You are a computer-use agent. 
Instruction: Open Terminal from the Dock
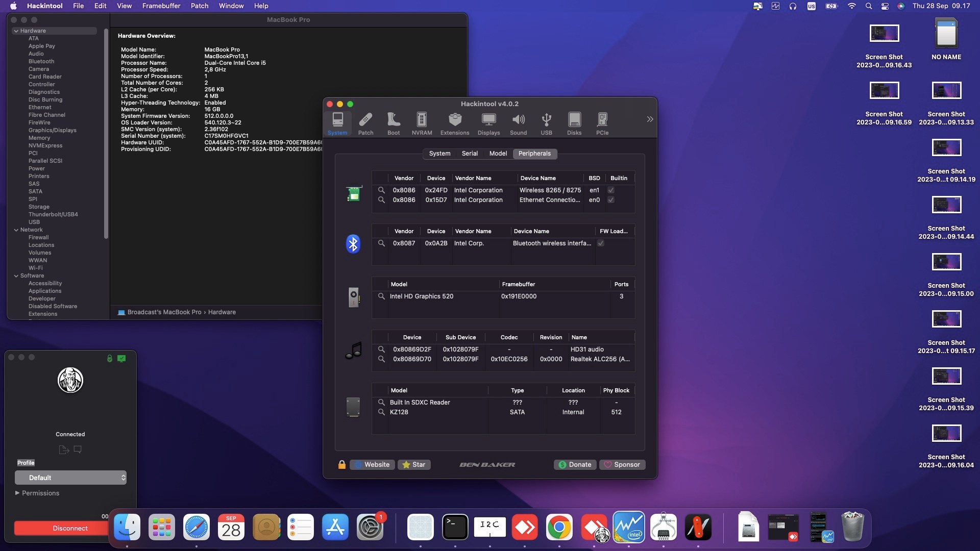tap(455, 528)
